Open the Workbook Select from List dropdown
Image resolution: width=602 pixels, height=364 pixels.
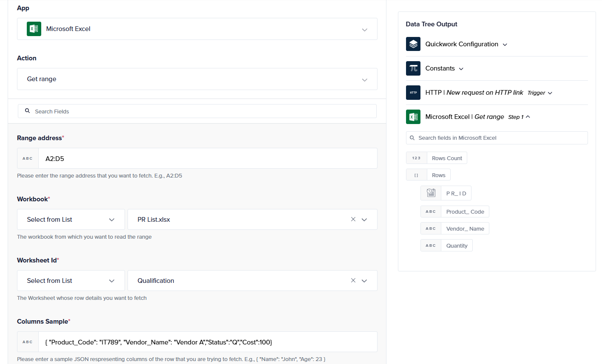click(71, 220)
